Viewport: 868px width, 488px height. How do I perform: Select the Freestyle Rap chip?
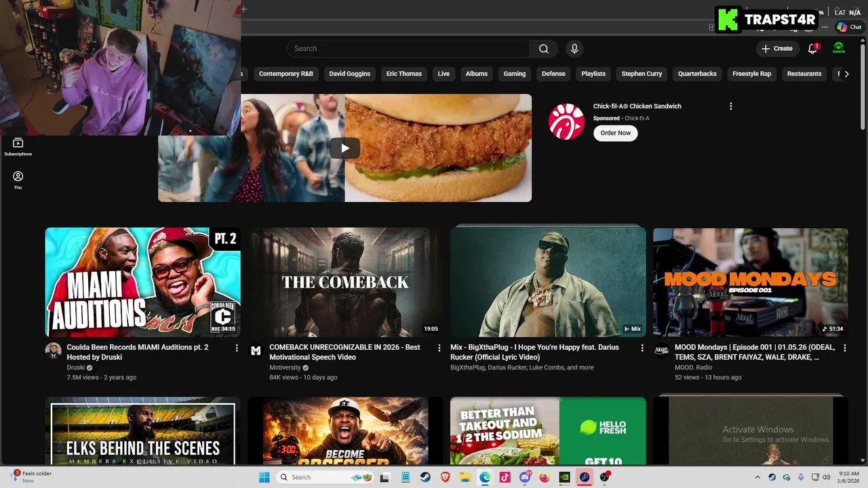(x=752, y=74)
